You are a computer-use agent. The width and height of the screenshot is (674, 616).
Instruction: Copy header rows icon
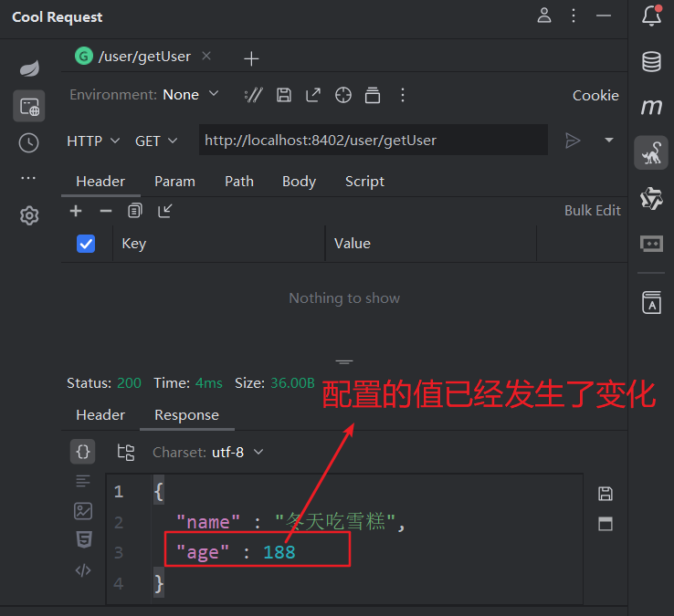coord(135,211)
